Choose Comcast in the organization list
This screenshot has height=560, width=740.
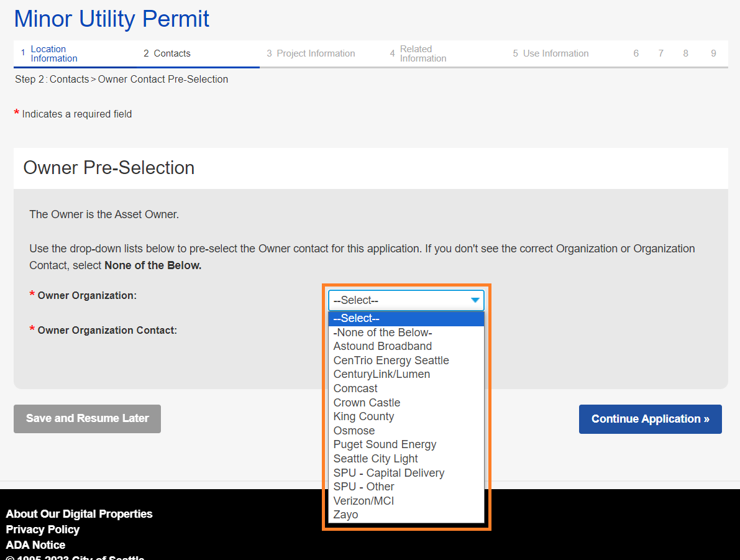pos(355,388)
